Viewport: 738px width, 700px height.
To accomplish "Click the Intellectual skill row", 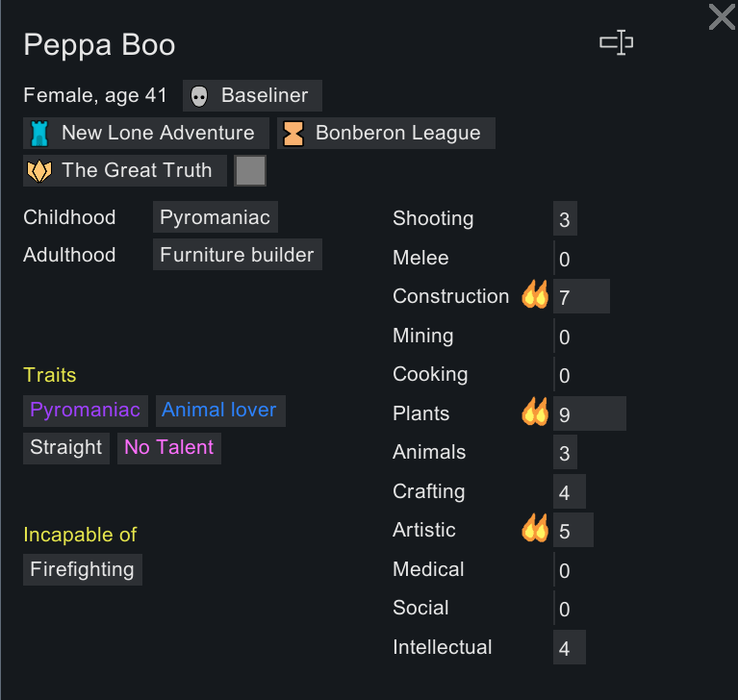I will click(x=489, y=647).
